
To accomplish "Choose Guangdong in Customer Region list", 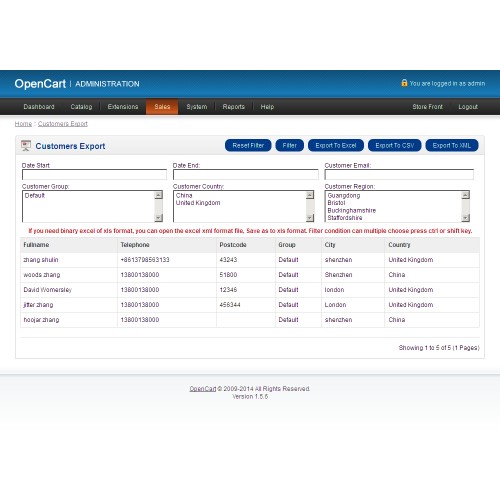I will (x=344, y=196).
